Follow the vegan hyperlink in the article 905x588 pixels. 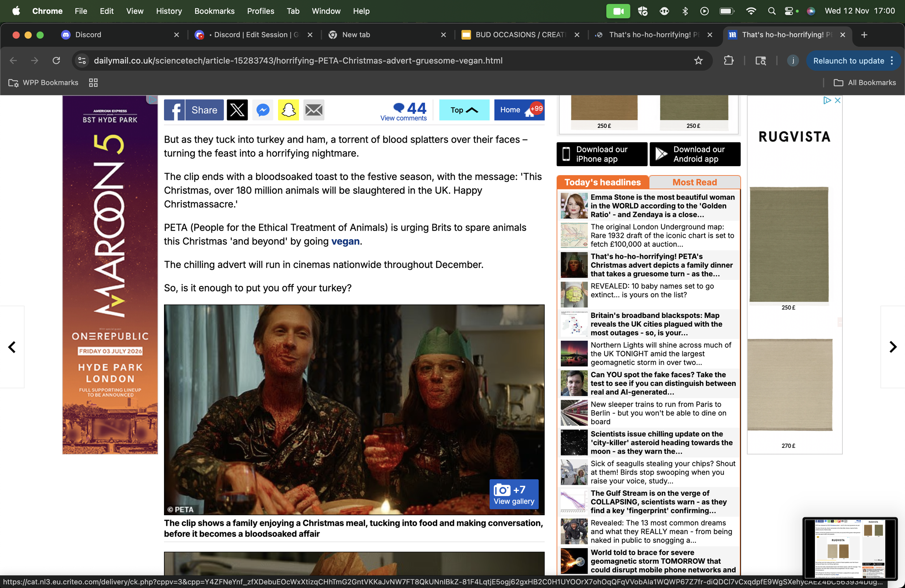(345, 241)
